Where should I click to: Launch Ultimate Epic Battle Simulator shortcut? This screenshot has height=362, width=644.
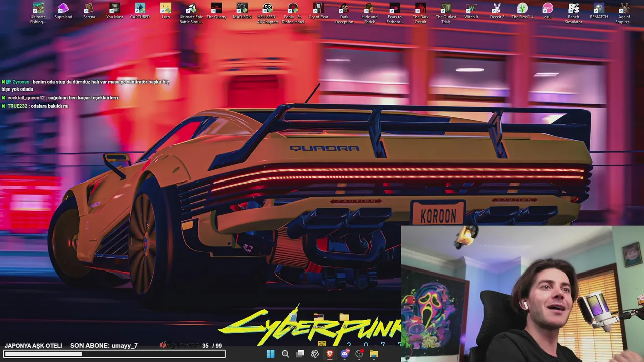[x=191, y=13]
